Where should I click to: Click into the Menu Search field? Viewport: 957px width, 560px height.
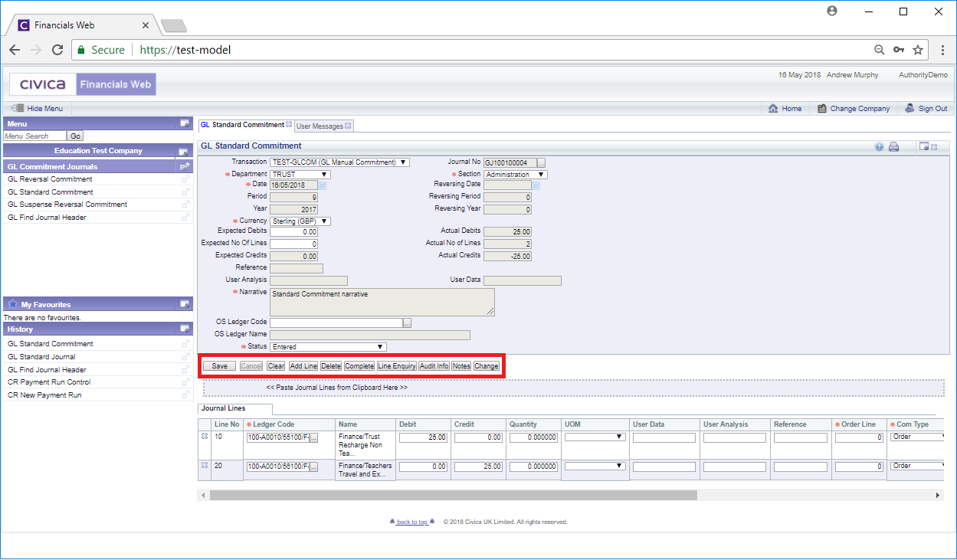[35, 136]
